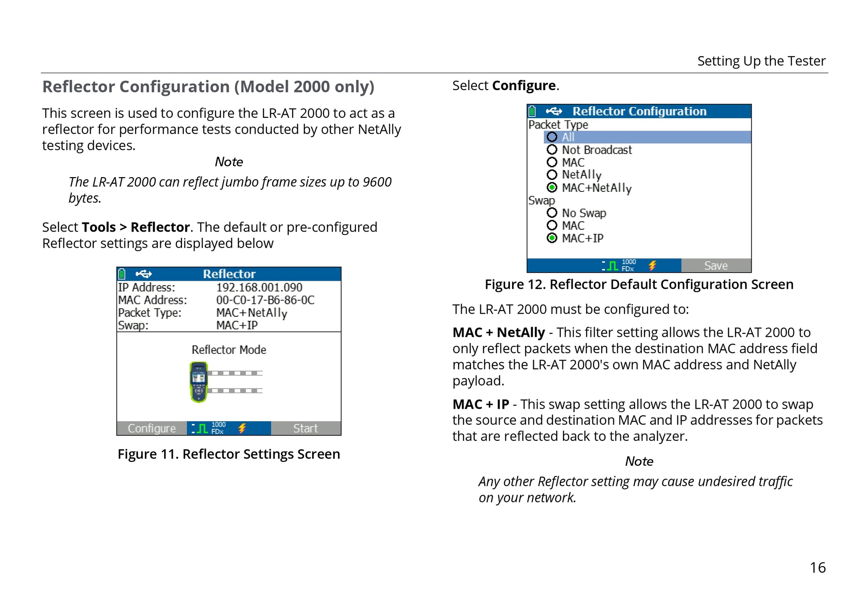Click battery icon in Reflector Configuration title
Screen dimensions: 868x605
(532, 111)
